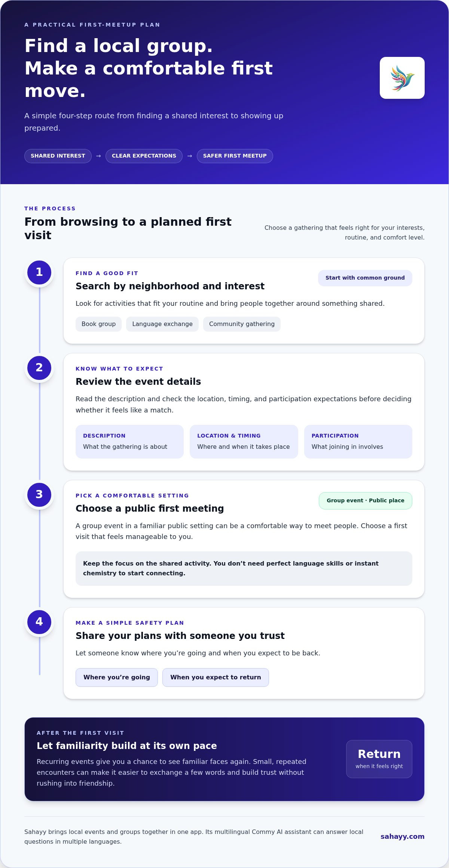Select the step 3 circle marker

point(39,495)
